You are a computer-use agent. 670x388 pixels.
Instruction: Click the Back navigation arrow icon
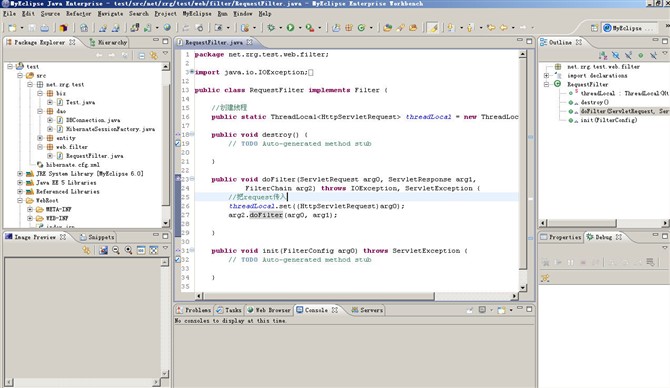click(x=504, y=28)
